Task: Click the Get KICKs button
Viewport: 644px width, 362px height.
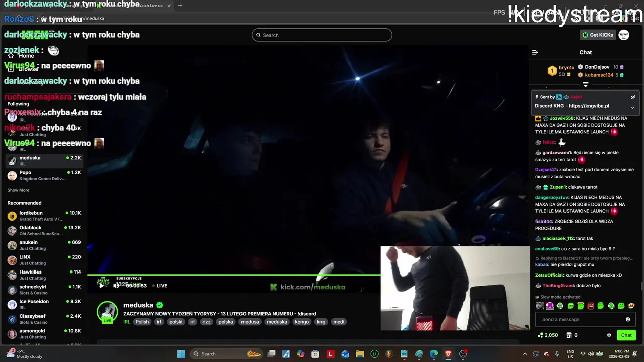Action: [x=598, y=35]
